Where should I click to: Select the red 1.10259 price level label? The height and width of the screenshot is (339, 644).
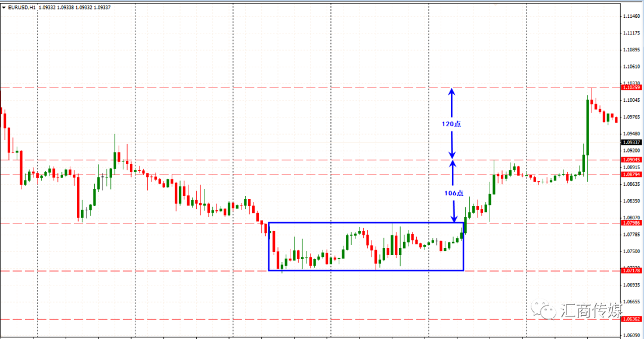point(631,88)
